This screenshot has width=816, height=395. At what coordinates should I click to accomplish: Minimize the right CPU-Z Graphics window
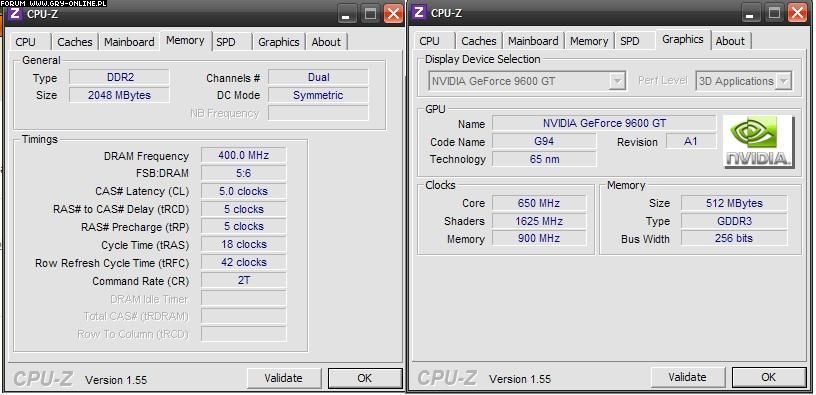click(750, 13)
